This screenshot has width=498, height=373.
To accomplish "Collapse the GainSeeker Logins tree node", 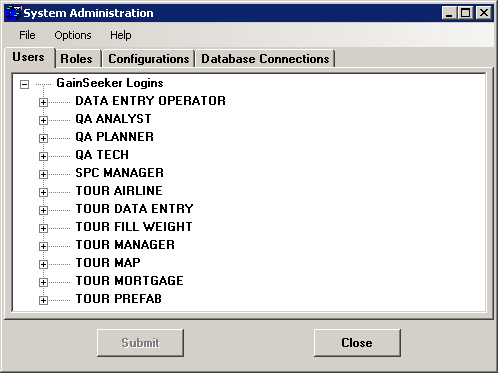I will pos(24,84).
